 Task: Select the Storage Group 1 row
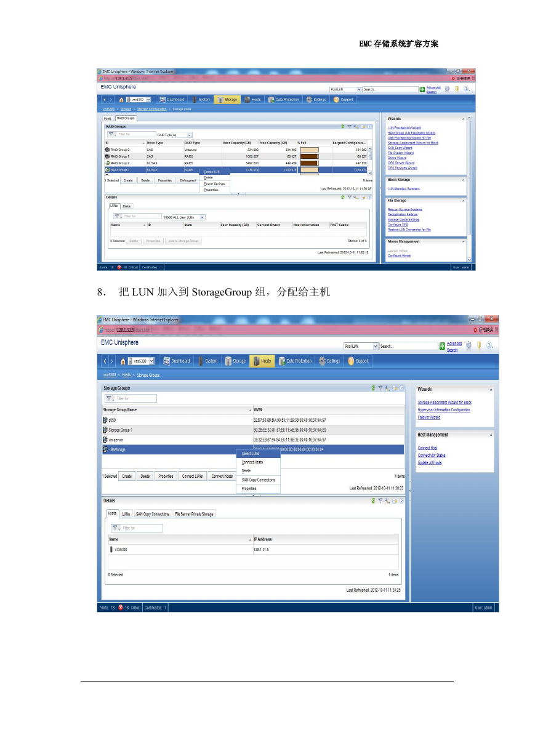[253, 430]
